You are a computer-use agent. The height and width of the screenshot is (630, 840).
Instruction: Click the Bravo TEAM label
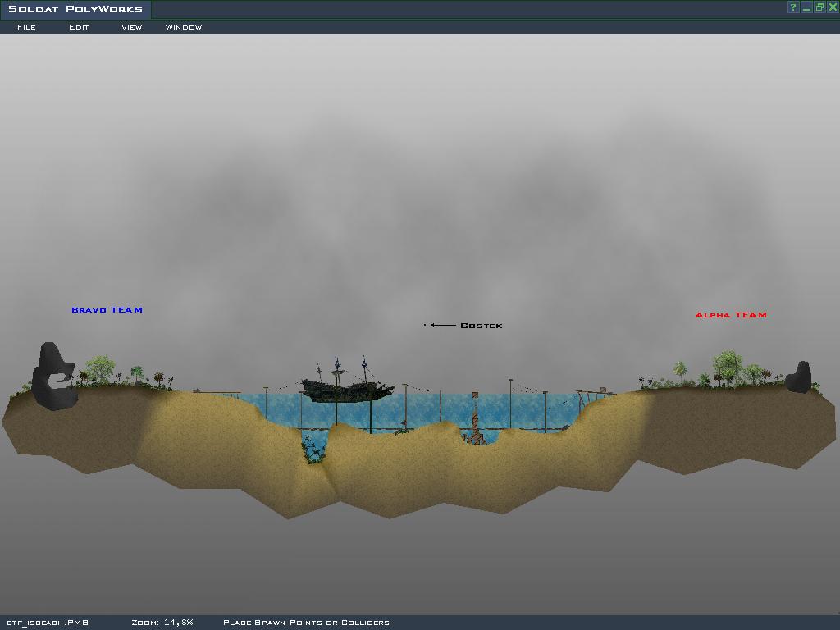click(107, 310)
